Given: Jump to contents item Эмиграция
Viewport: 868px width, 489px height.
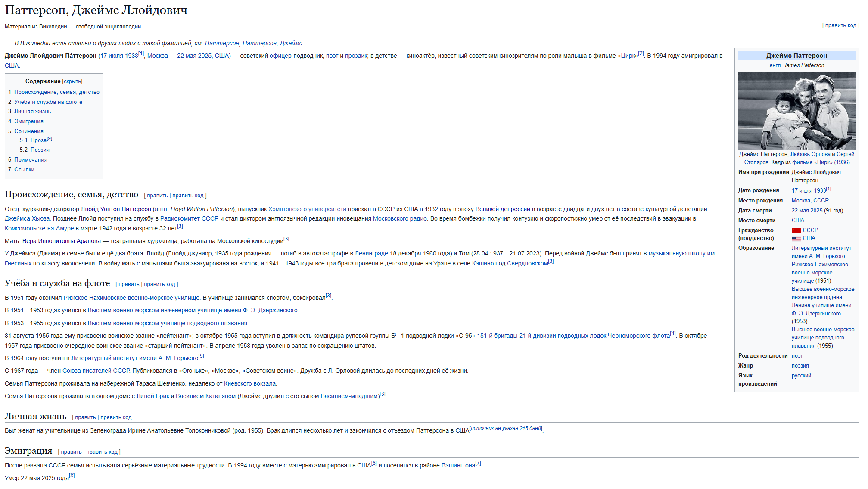Looking at the screenshot, I should coord(28,121).
